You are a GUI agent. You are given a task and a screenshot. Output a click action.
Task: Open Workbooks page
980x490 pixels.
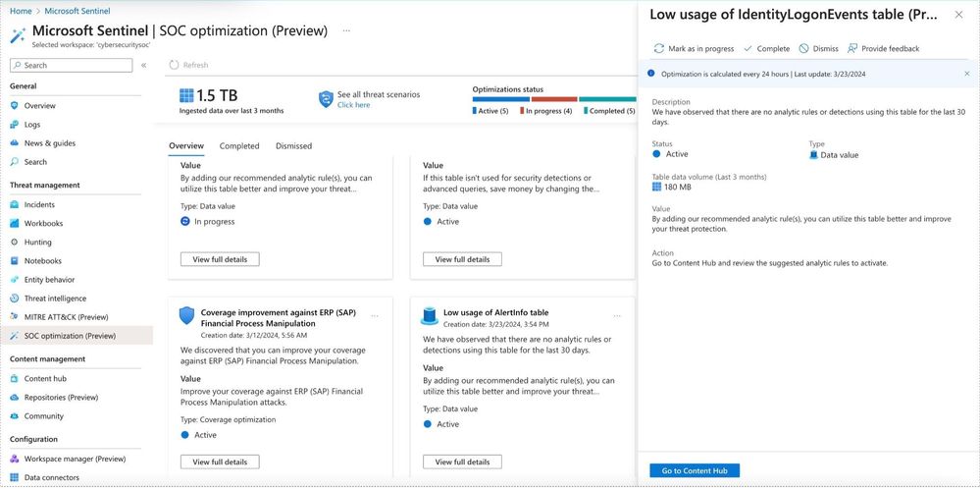[43, 224]
